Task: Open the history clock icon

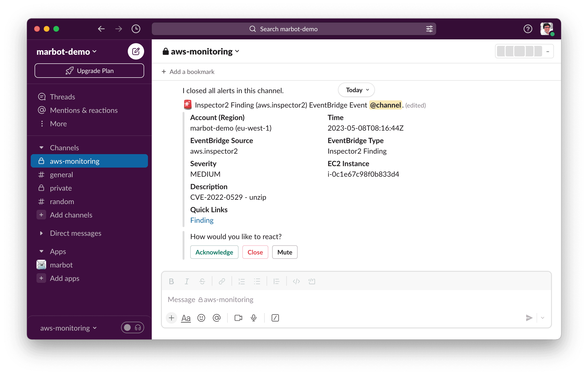Action: point(136,29)
